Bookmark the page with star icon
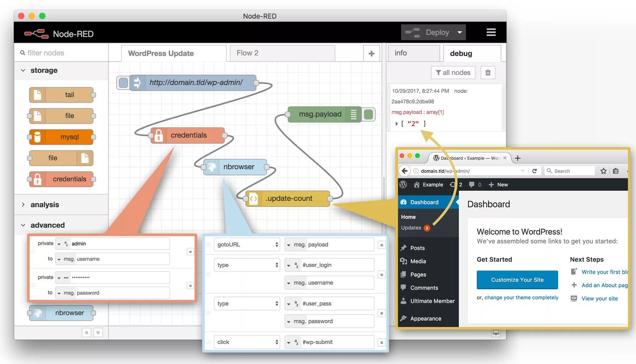Screen dimensions: 636x364 click(603, 171)
